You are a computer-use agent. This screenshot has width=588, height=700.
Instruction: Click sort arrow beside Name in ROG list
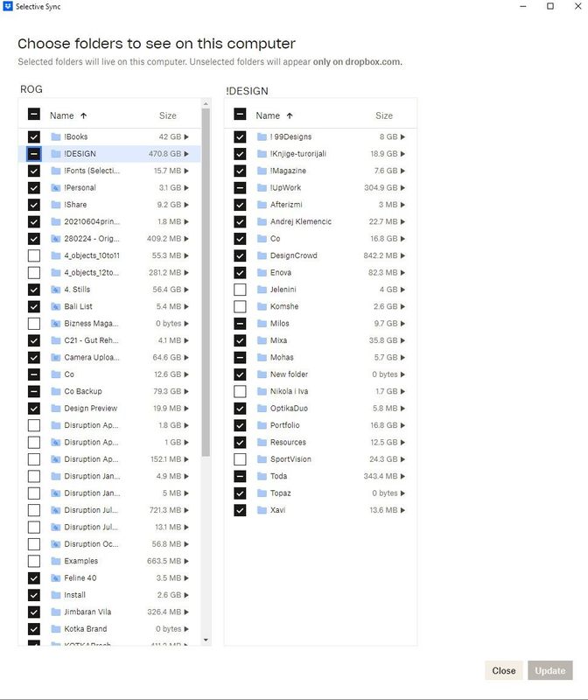click(83, 115)
